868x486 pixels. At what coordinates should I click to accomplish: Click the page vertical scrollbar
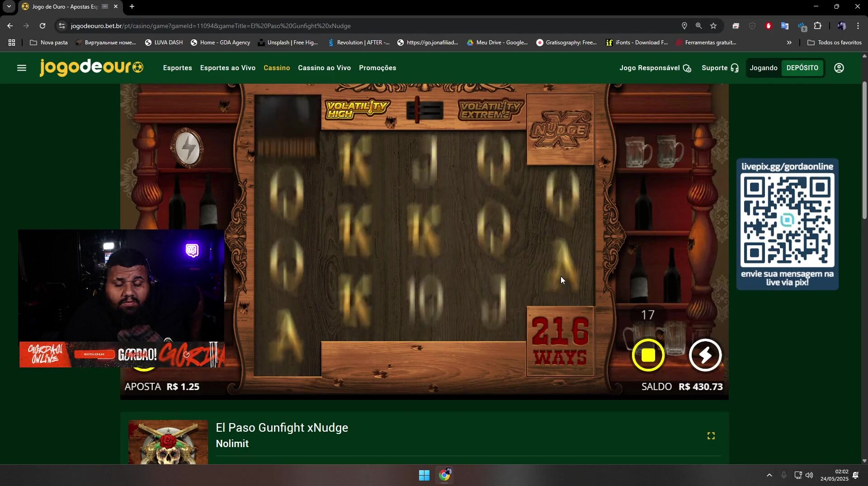coord(864,150)
